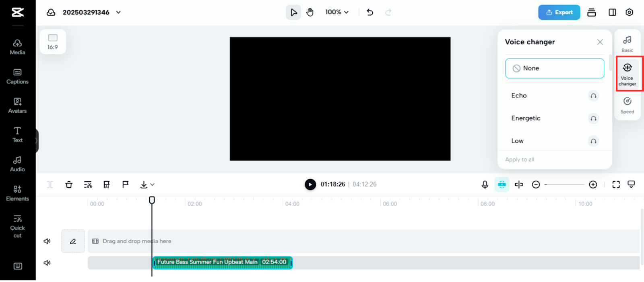Open the Text panel
This screenshot has height=282, width=644.
[x=17, y=135]
